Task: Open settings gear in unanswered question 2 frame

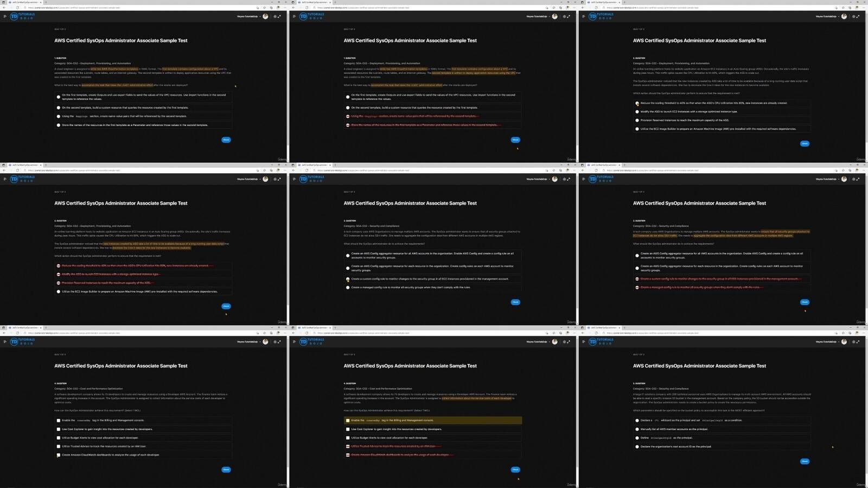Action: (x=853, y=16)
